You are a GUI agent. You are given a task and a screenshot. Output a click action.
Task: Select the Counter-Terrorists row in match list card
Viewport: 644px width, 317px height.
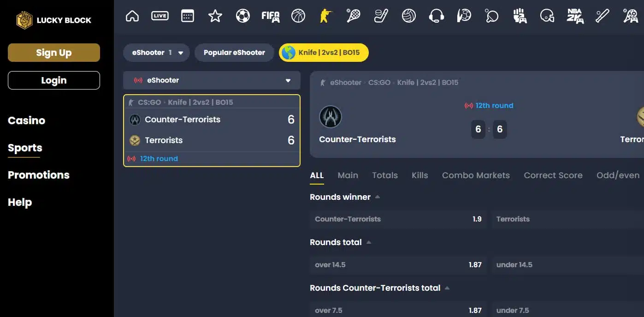[212, 120]
